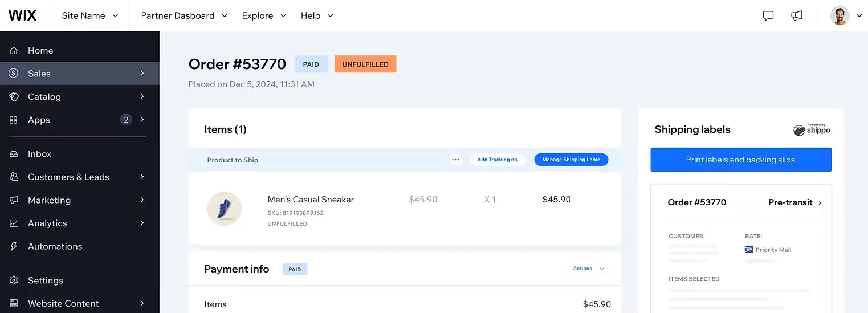This screenshot has width=868, height=313.
Task: Click the Wix logo
Action: tap(22, 15)
